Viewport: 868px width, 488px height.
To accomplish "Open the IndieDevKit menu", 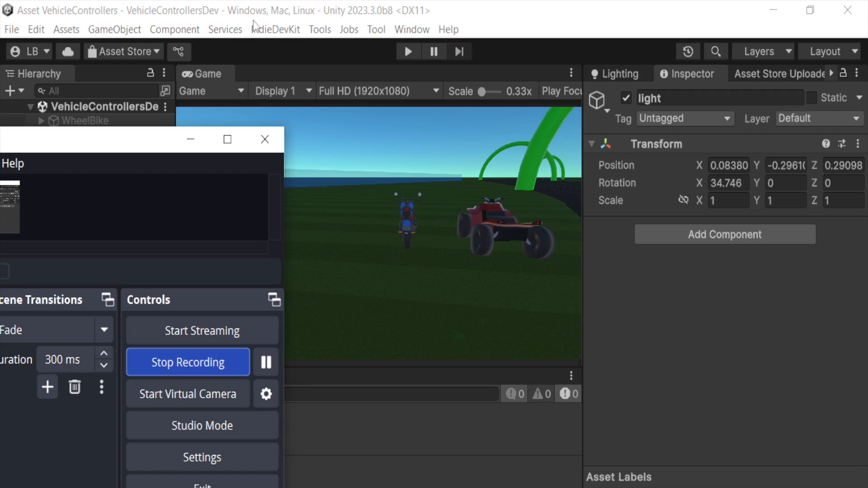I will 275,29.
